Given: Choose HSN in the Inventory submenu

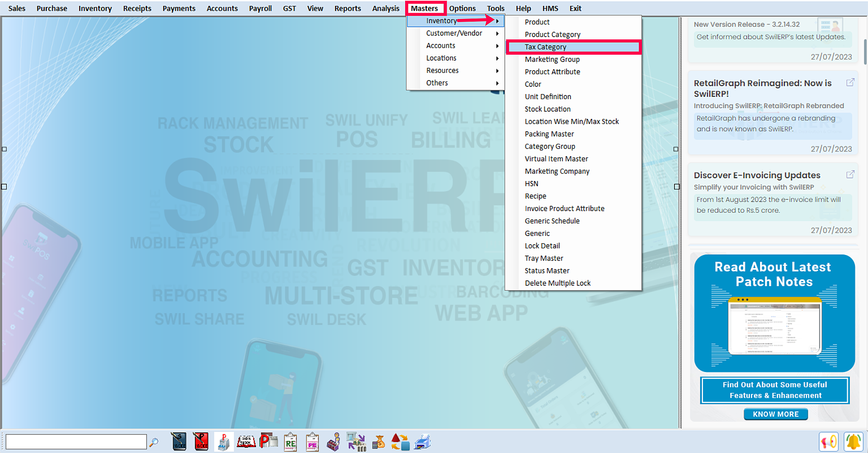Looking at the screenshot, I should [x=532, y=184].
